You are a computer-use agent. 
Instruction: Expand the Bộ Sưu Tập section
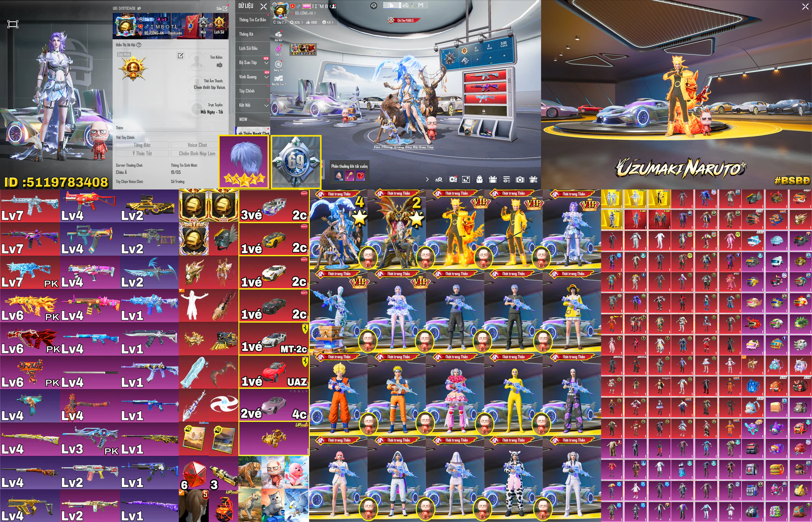click(253, 63)
